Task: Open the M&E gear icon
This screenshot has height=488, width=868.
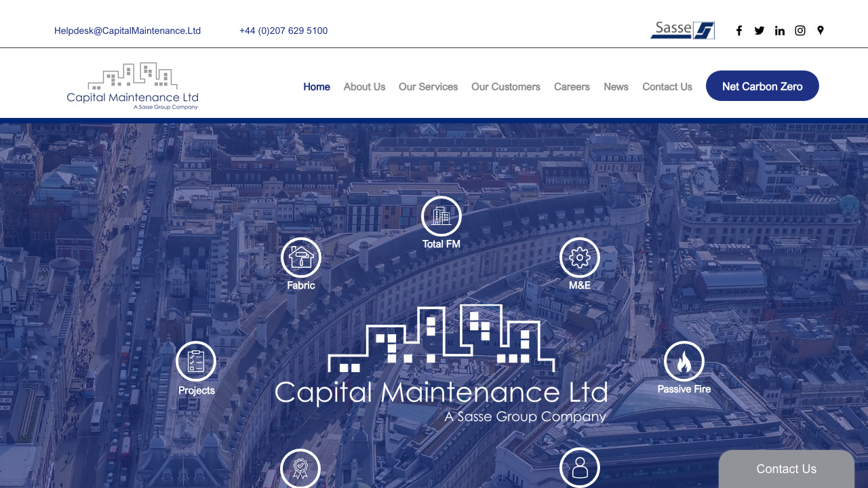Action: (x=579, y=258)
